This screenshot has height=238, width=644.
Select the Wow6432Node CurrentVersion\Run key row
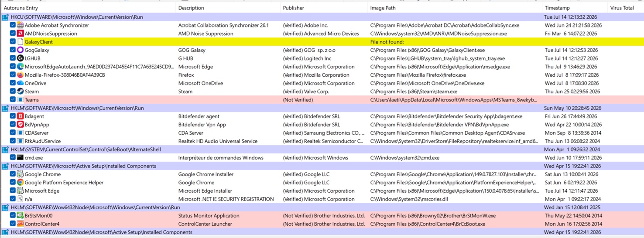pos(322,207)
